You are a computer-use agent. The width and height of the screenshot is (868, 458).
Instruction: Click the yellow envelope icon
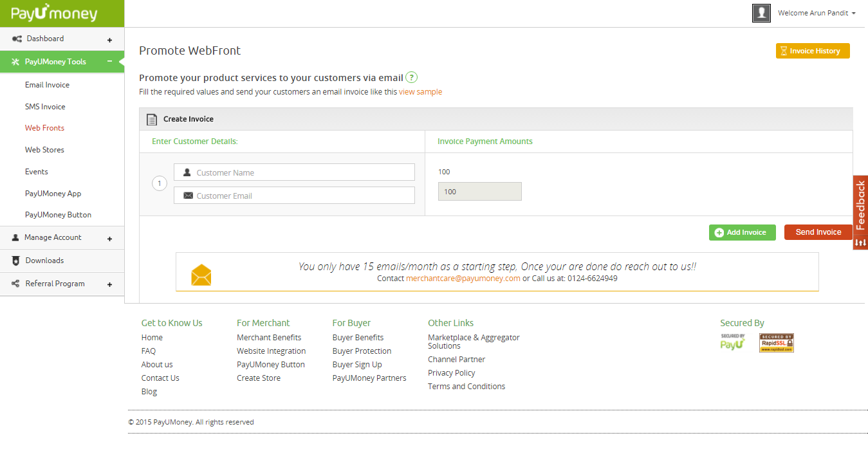[201, 275]
